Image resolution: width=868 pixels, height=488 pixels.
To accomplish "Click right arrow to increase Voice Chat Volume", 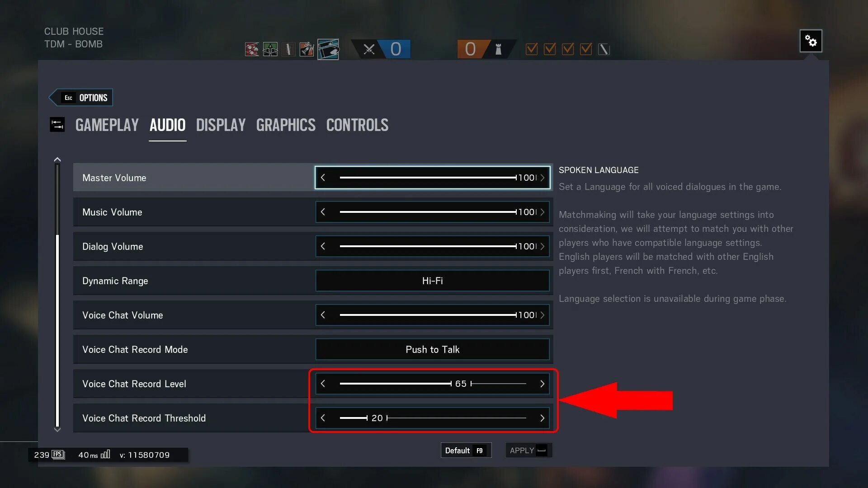I will click(x=542, y=314).
